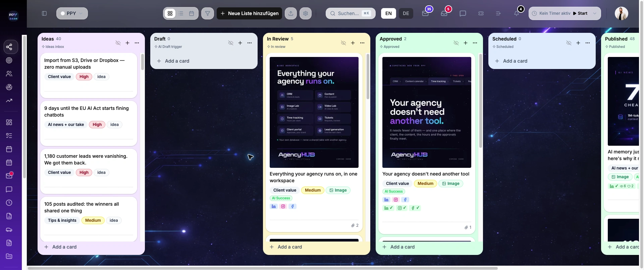The image size is (644, 270).
Task: Open the trending analytics sidebar icon
Action: tap(9, 100)
